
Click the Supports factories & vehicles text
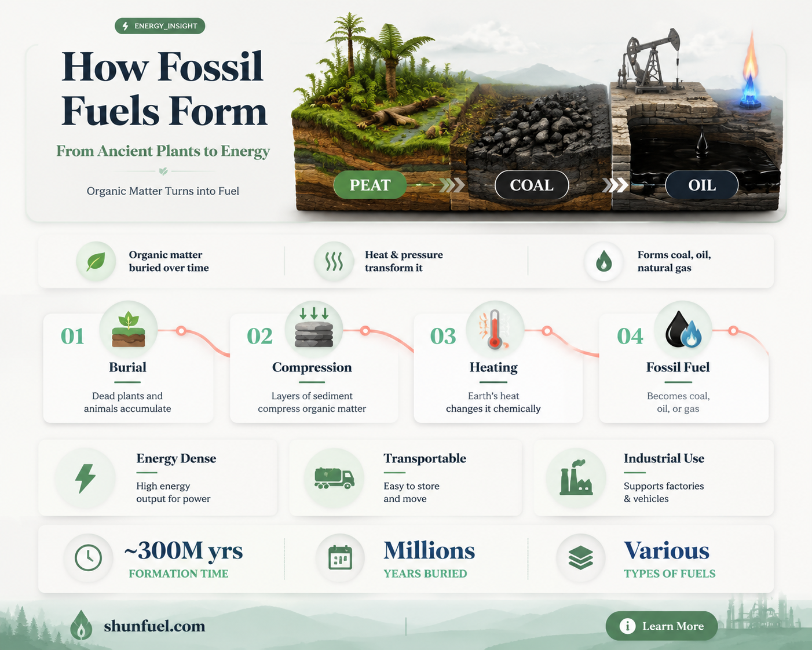[x=664, y=492]
